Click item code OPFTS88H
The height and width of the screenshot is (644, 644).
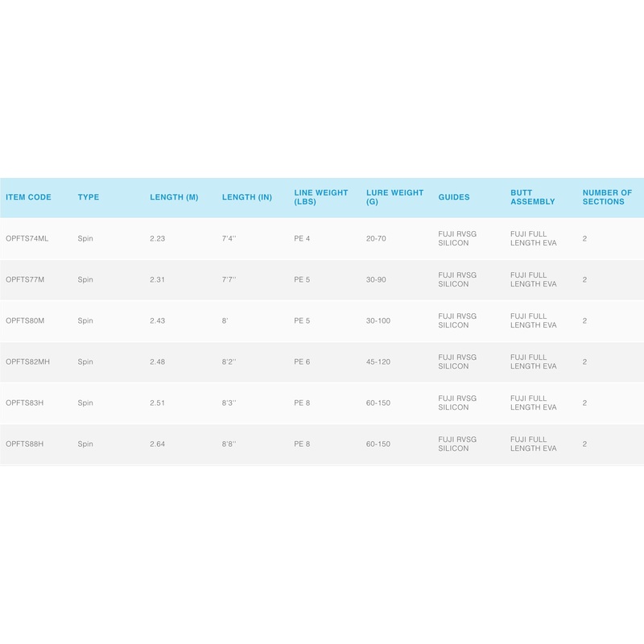tap(24, 444)
